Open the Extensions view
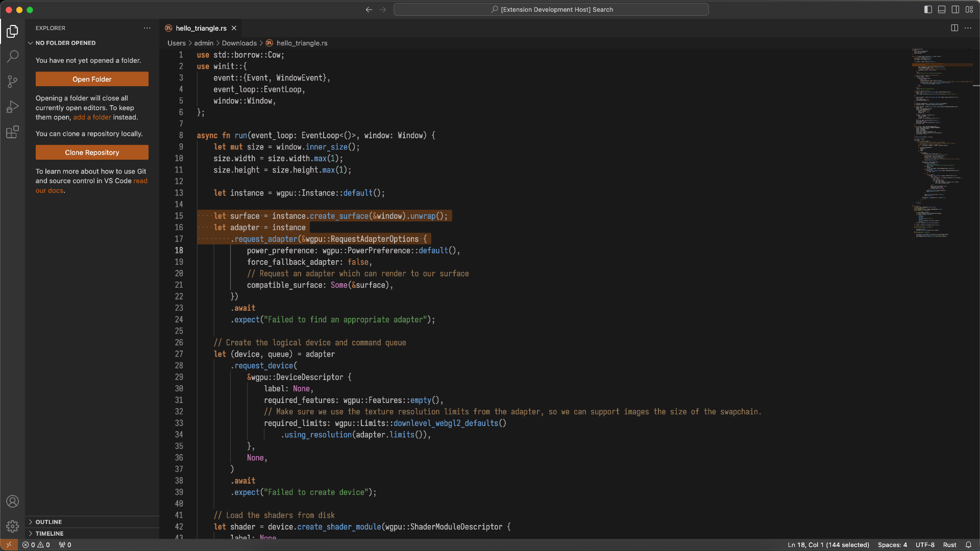Image resolution: width=980 pixels, height=551 pixels. pyautogui.click(x=12, y=133)
